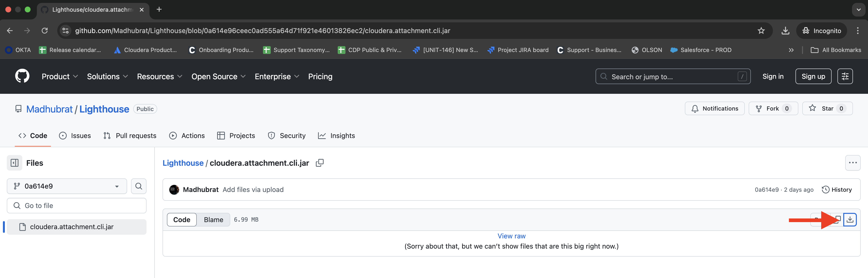Download the raw jar file
This screenshot has width=868, height=278.
coord(850,219)
